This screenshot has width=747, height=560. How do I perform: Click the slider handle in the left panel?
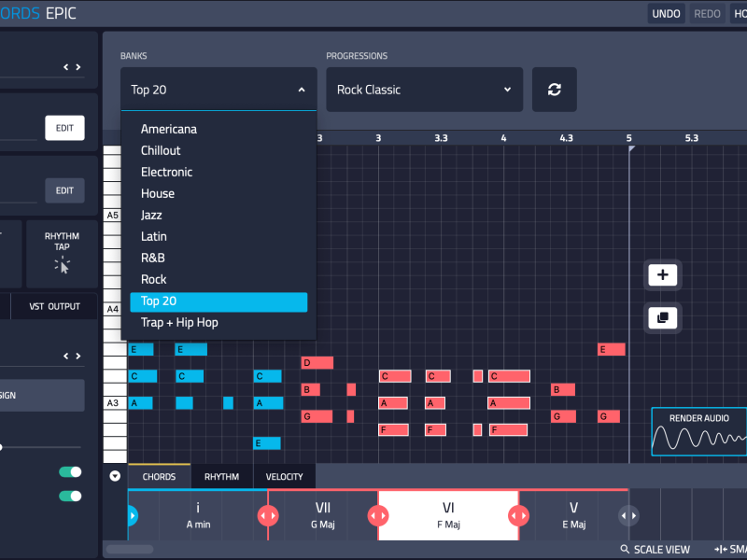pos(1,447)
